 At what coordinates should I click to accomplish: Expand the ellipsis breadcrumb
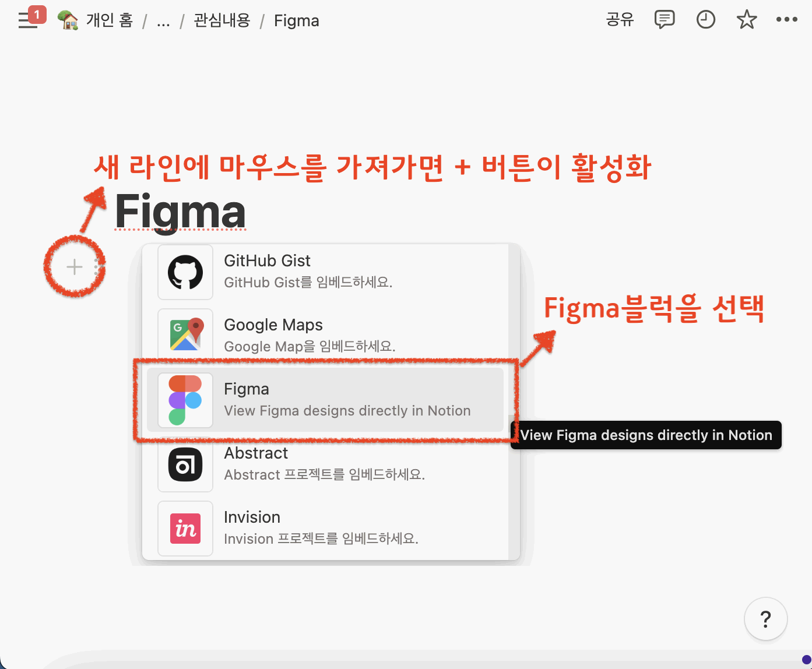pos(164,21)
